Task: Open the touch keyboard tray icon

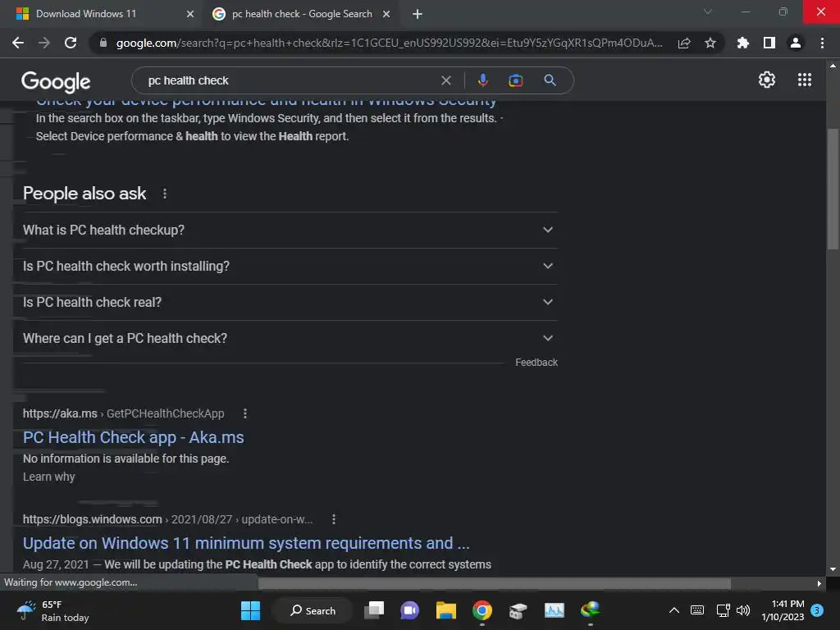Action: [x=697, y=610]
